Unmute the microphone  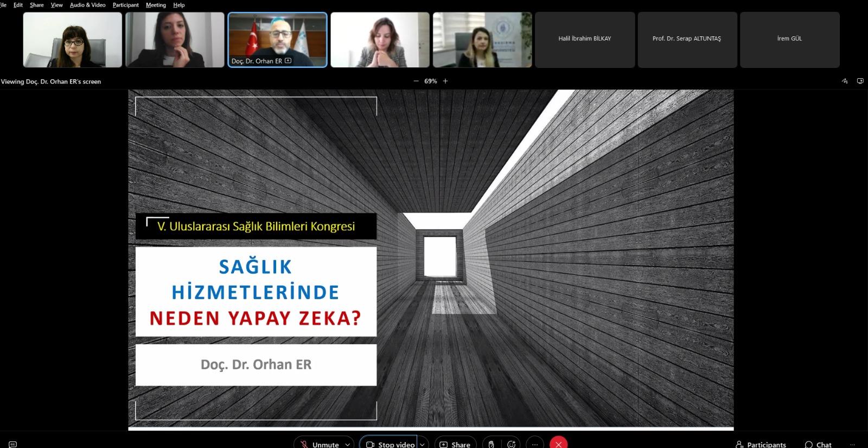pyautogui.click(x=320, y=444)
